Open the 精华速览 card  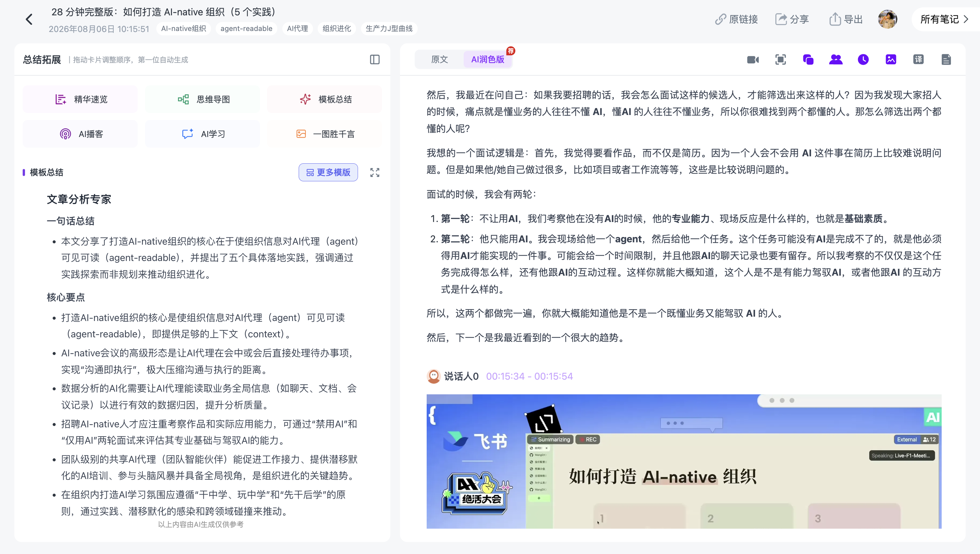(x=80, y=99)
